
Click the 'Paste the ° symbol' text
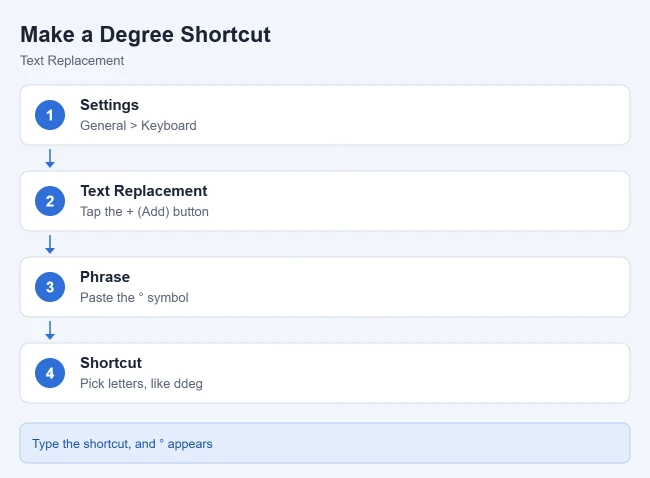(x=134, y=297)
